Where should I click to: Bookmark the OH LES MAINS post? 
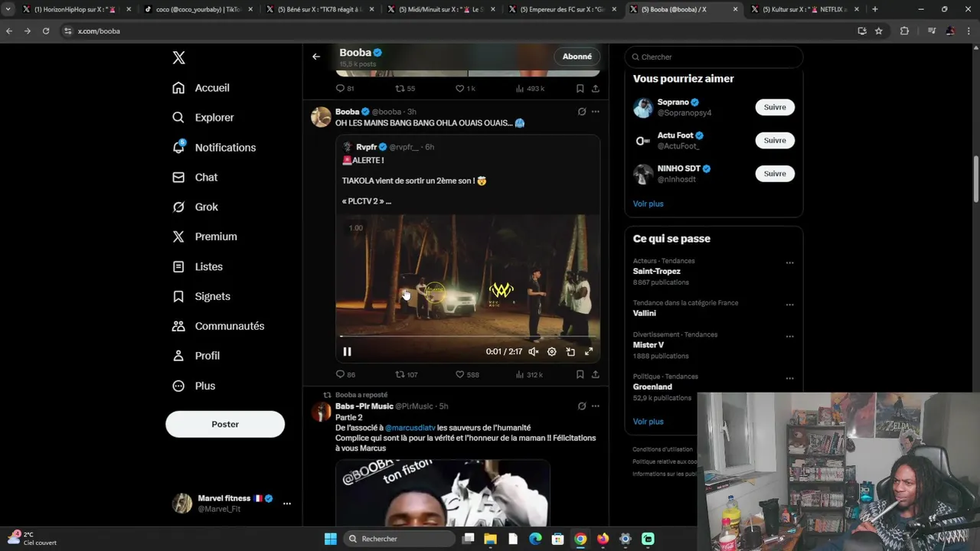coord(580,374)
